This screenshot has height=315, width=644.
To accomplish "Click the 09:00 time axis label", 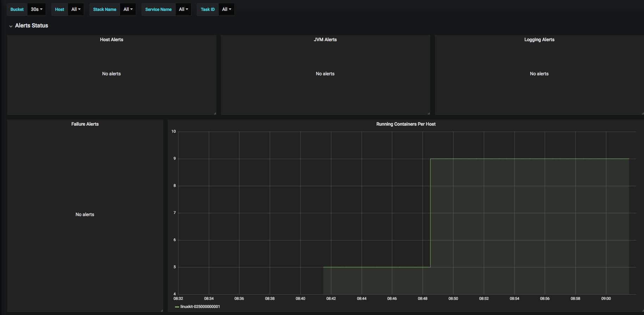I will (x=606, y=299).
